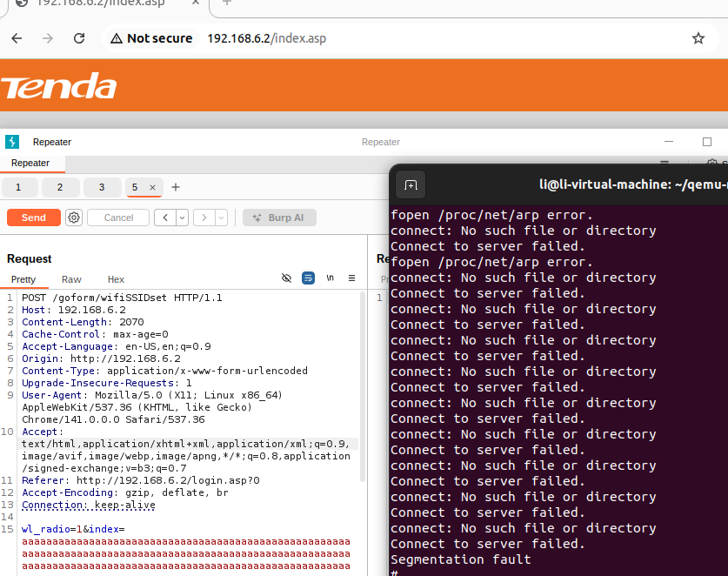Click the hide non-printable characters eye icon
Viewport: 728px width, 576px height.
(x=286, y=278)
